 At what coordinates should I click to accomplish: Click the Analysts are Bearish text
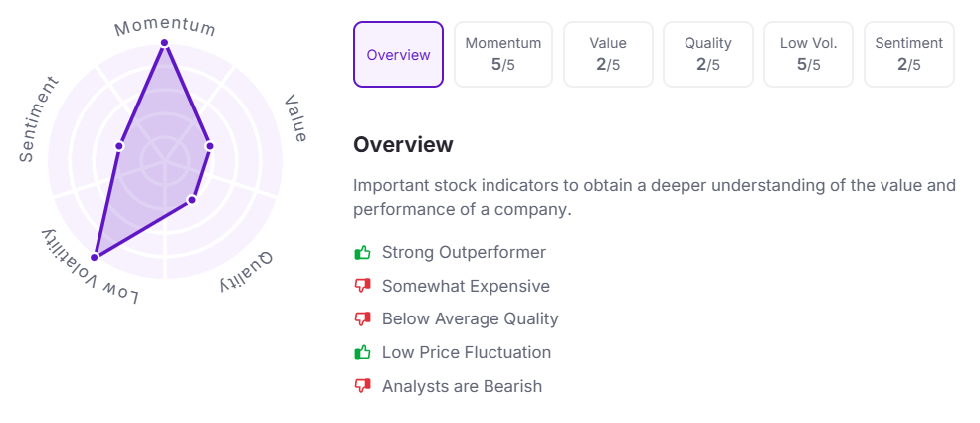(462, 387)
